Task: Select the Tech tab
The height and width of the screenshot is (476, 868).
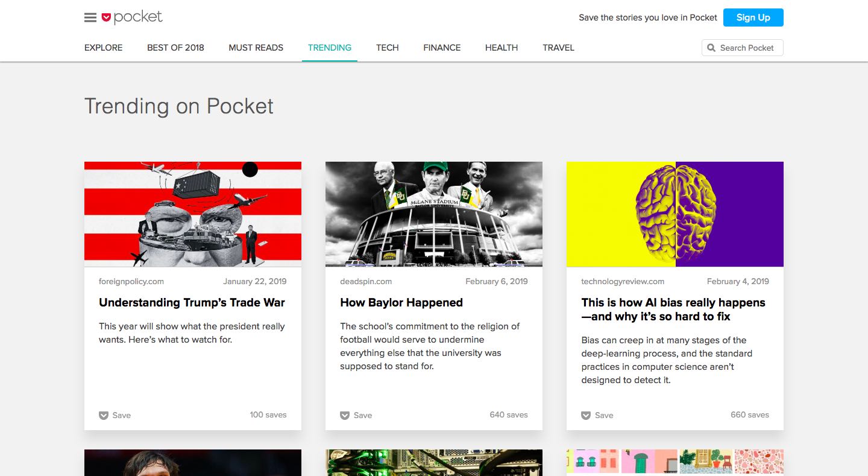Action: coord(387,48)
